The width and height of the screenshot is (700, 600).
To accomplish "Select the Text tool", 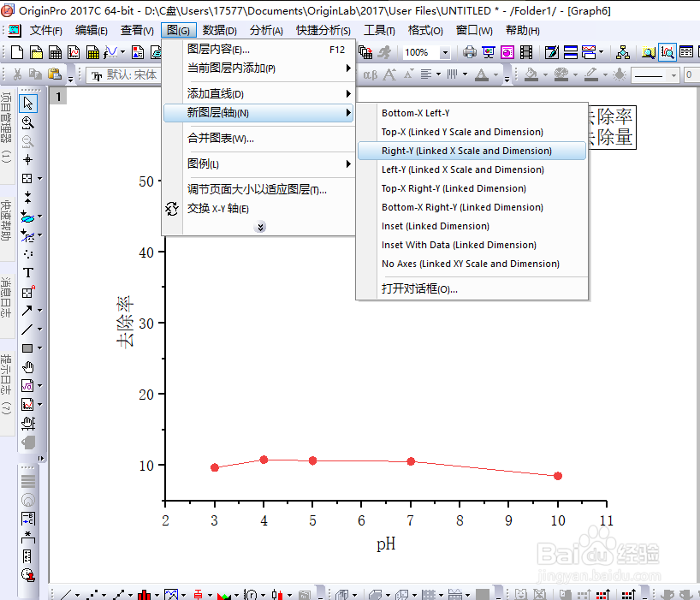I will (27, 272).
